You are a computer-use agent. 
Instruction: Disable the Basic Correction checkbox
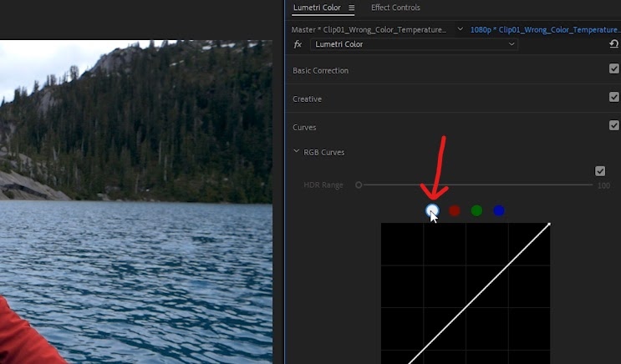click(x=613, y=68)
